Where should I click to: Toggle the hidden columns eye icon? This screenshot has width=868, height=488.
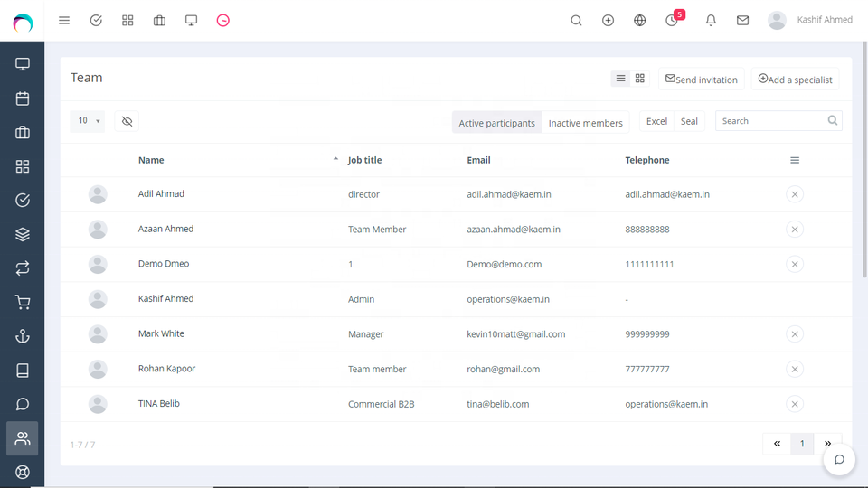pyautogui.click(x=127, y=121)
